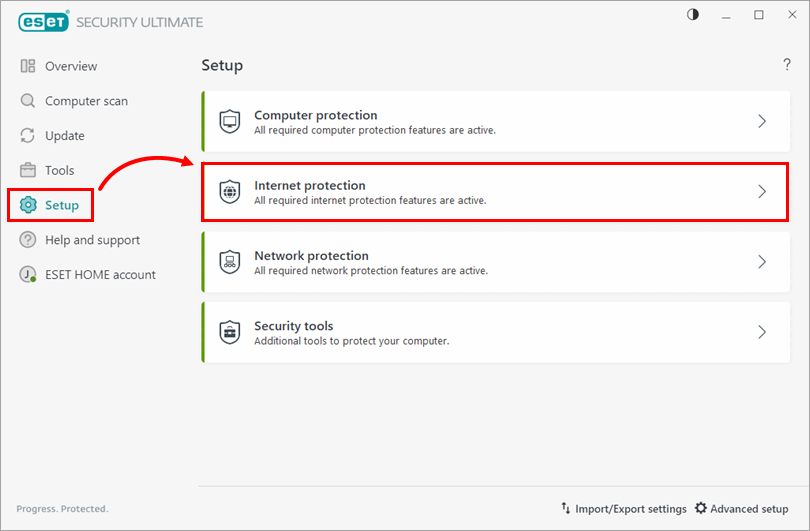Viewport: 810px width, 531px height.
Task: Click the Computer scan magnifier icon
Action: (28, 101)
